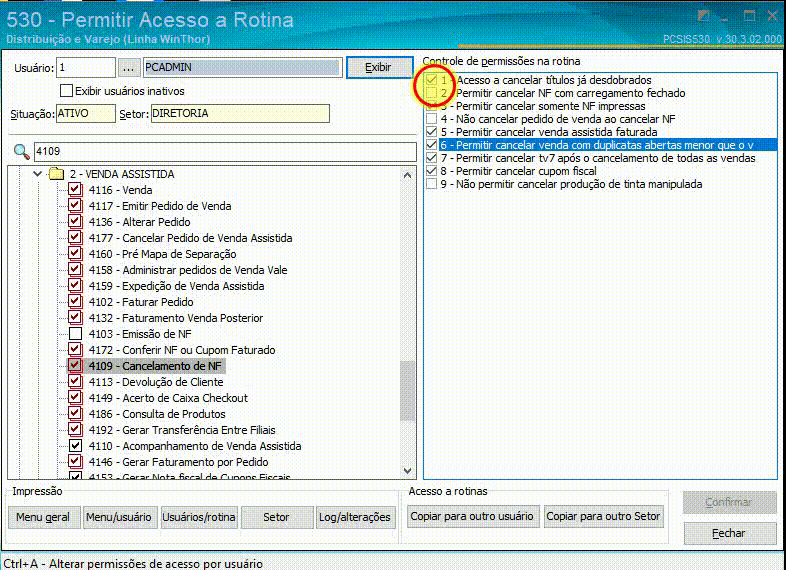
Task: Select row 4177 - Cancelar Pedido de Venda Assistida
Action: point(190,238)
